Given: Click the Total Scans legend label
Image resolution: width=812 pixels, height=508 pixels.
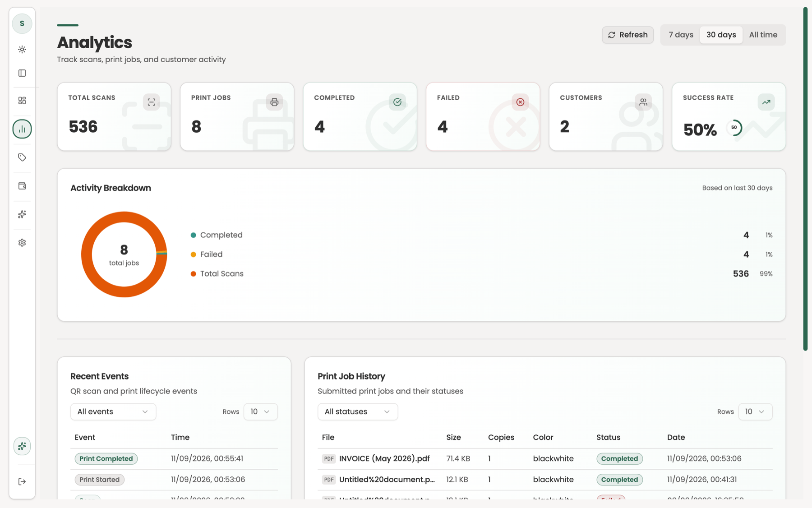Looking at the screenshot, I should [221, 274].
